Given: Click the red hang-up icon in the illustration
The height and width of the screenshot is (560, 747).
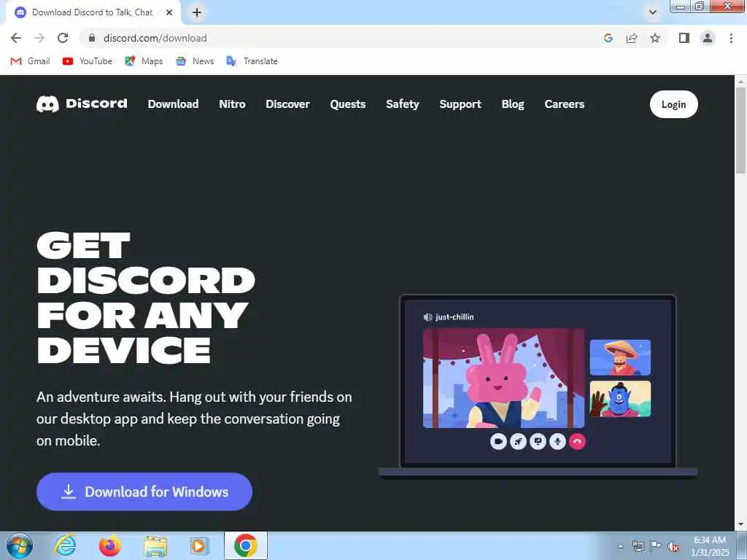Looking at the screenshot, I should pyautogui.click(x=578, y=441).
